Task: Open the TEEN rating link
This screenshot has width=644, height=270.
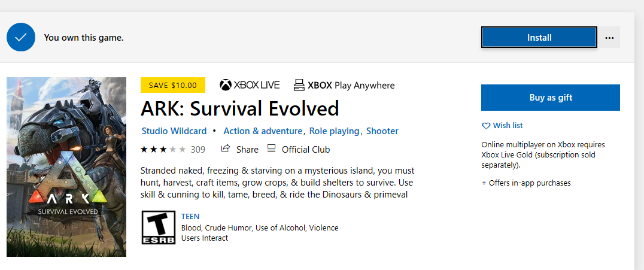Action: pyautogui.click(x=190, y=217)
